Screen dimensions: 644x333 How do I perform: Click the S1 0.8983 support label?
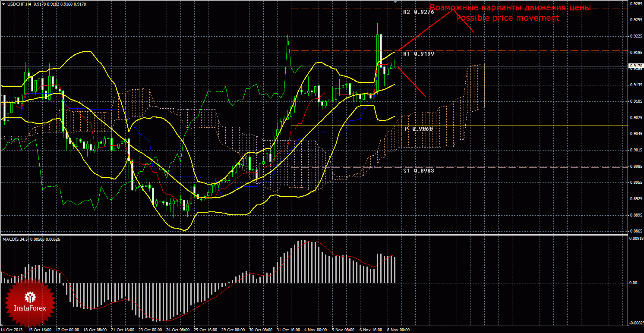click(x=418, y=170)
